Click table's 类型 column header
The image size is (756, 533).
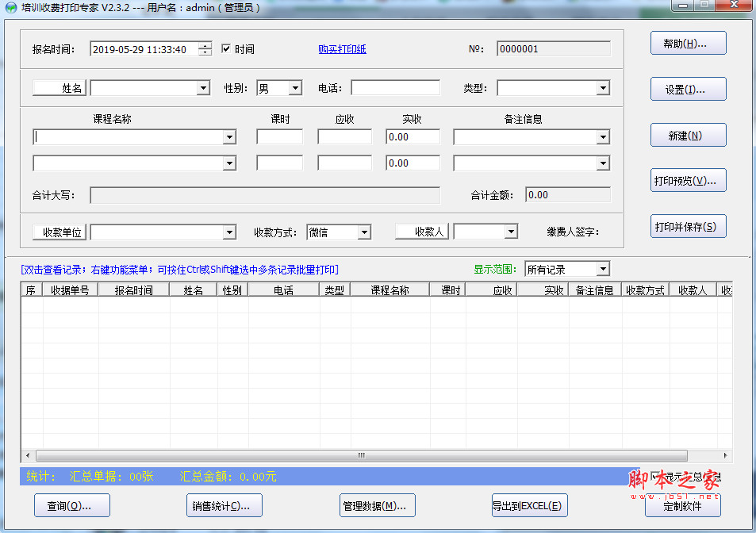(x=335, y=290)
